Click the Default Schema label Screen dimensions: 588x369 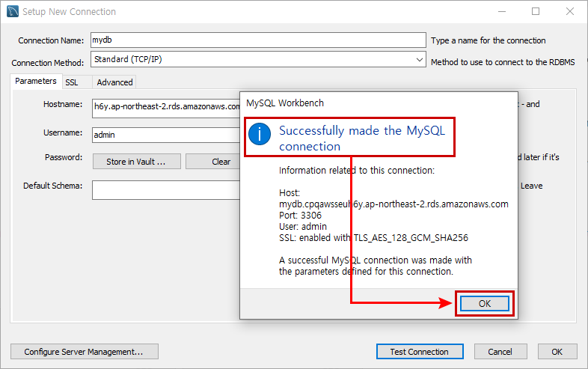52,186
